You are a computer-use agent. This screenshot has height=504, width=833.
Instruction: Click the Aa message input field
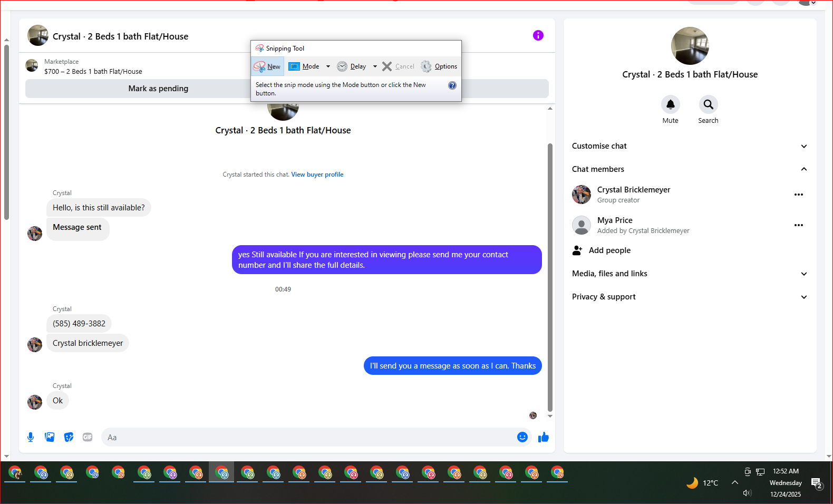308,437
